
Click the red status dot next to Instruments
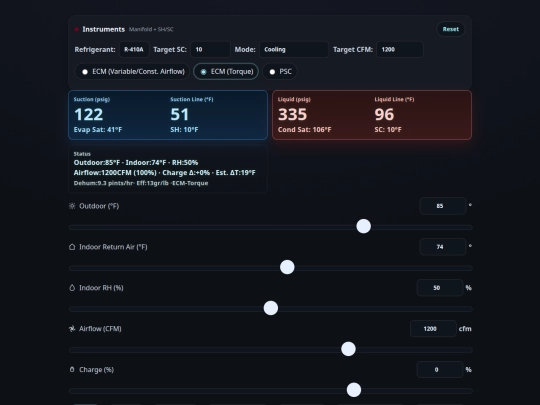tap(76, 29)
